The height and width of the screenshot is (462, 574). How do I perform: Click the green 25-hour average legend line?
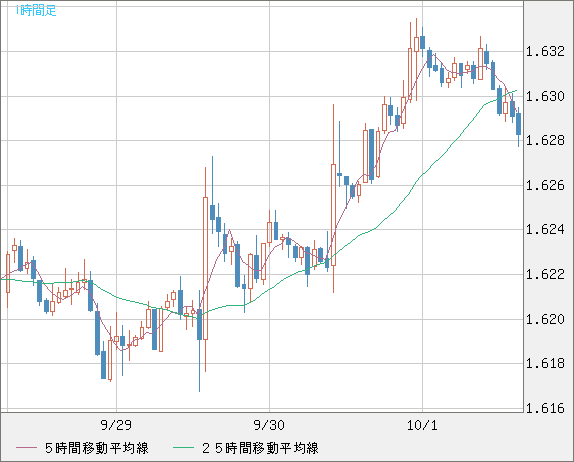click(x=183, y=448)
